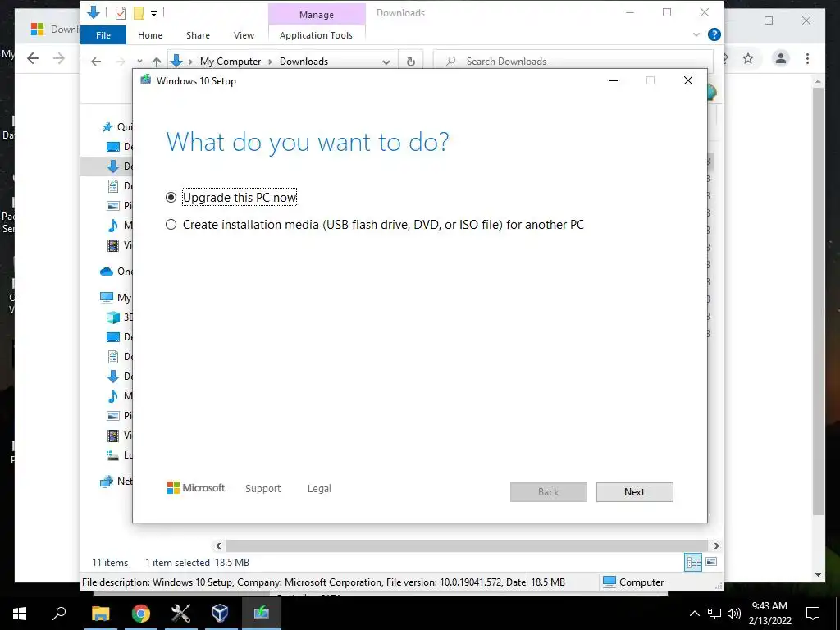
Task: Click Chrome browser Back arrow
Action: click(33, 58)
